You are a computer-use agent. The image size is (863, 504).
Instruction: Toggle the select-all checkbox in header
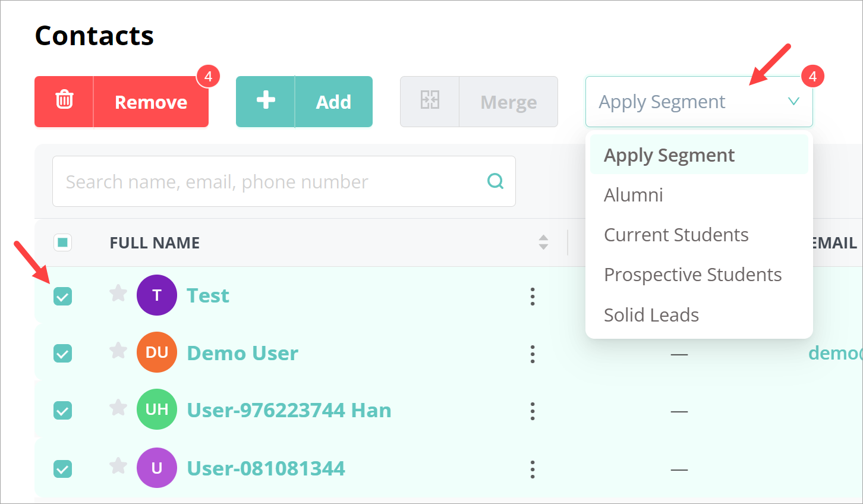(62, 242)
